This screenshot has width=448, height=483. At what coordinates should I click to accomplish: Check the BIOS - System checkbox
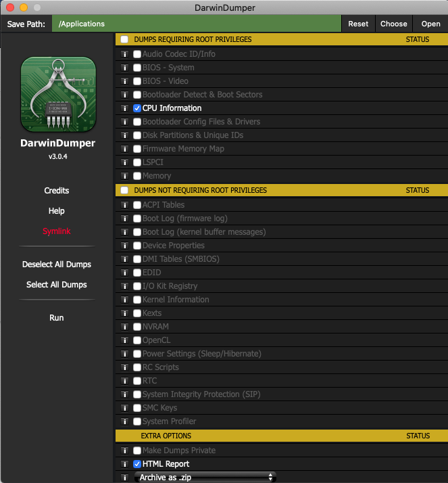point(137,68)
